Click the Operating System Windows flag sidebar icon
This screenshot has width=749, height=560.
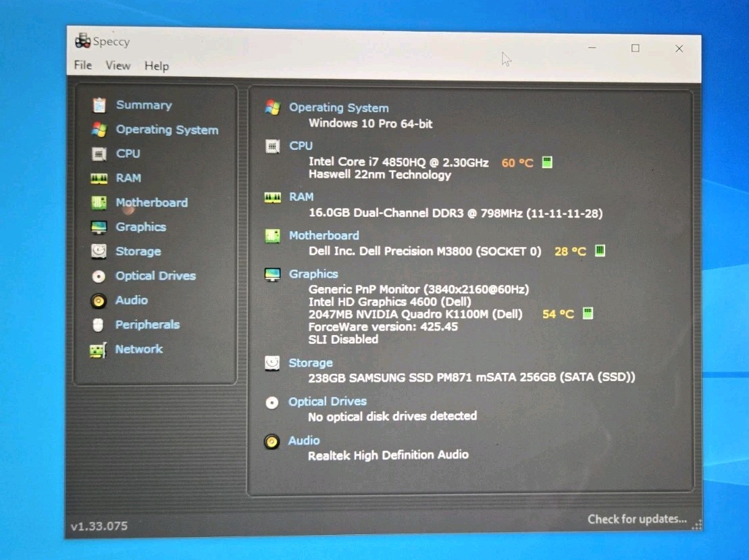click(x=99, y=129)
